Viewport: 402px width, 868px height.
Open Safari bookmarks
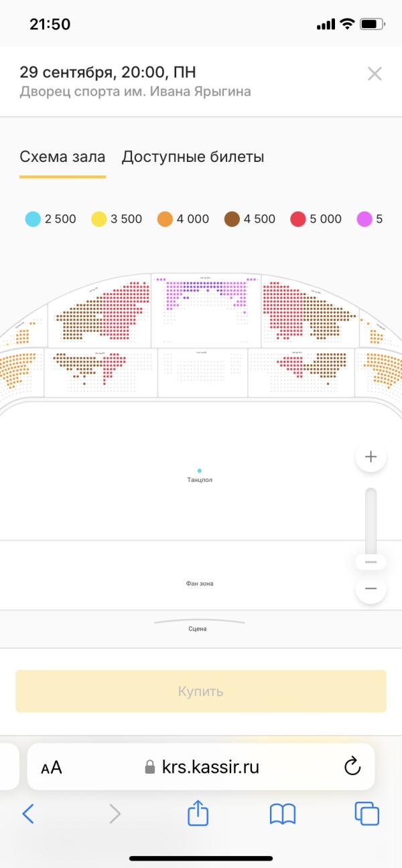pyautogui.click(x=283, y=814)
